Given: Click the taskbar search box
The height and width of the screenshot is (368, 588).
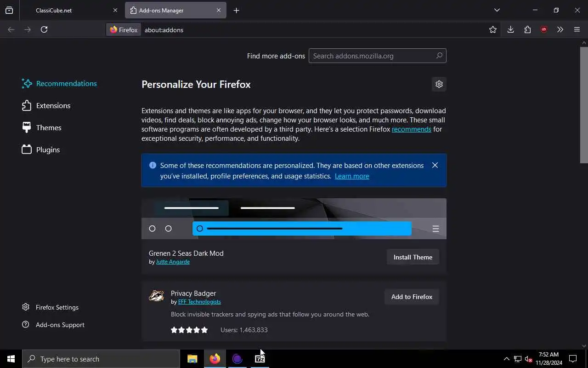Looking at the screenshot, I should click(101, 359).
